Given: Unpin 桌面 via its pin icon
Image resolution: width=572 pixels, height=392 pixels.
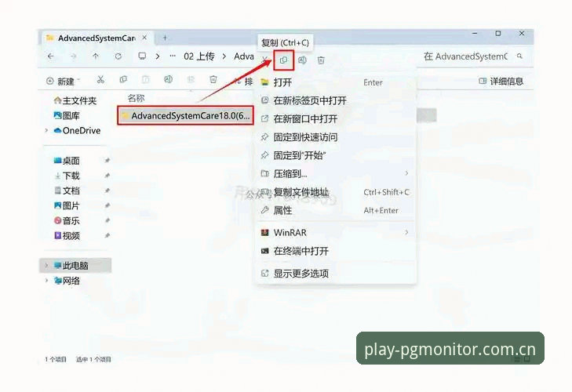Looking at the screenshot, I should coord(107,161).
